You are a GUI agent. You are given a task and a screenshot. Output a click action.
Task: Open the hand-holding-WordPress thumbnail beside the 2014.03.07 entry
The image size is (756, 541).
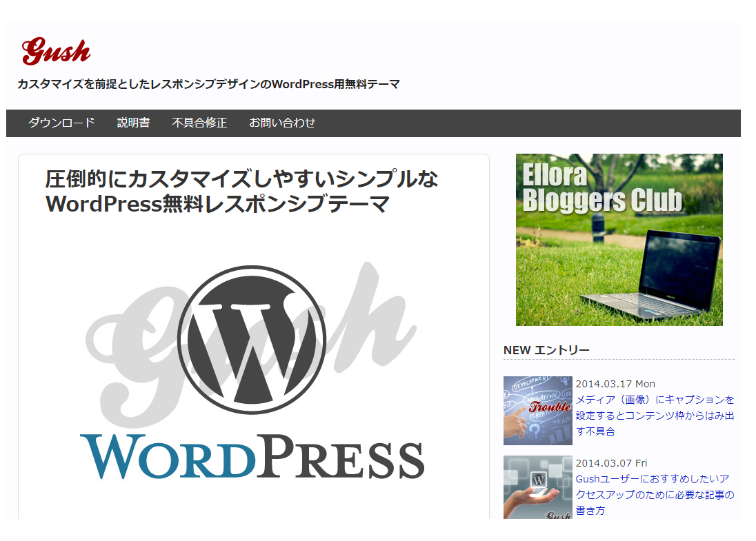click(537, 487)
